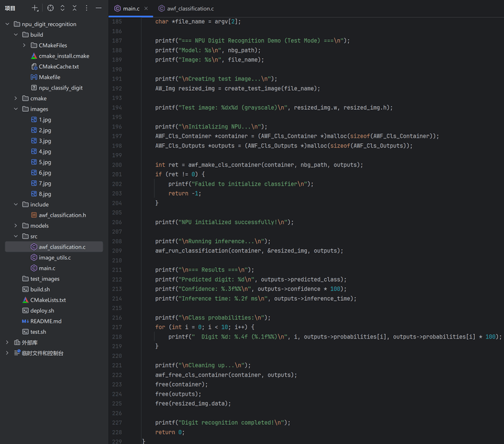Click the add new file plus icon
Viewport: 504px width, 444px height.
(x=34, y=9)
